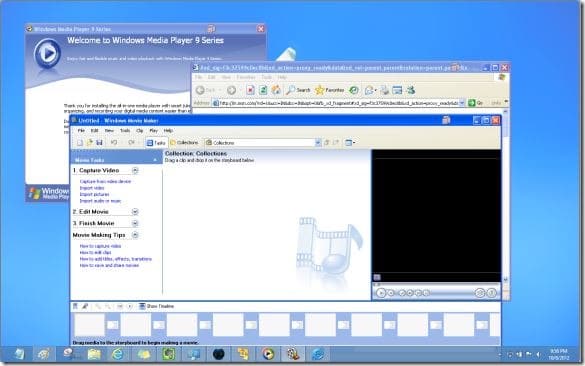Open the Clip menu in Movie Maker

(x=140, y=131)
